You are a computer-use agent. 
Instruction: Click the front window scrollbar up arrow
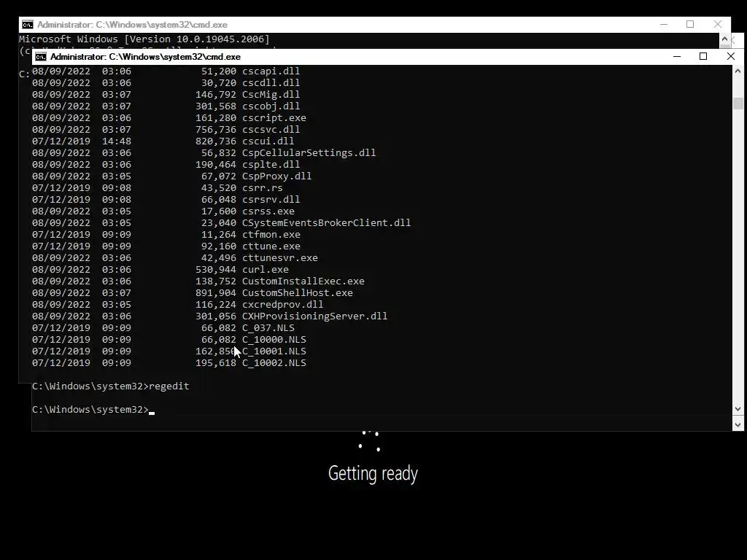coord(738,71)
